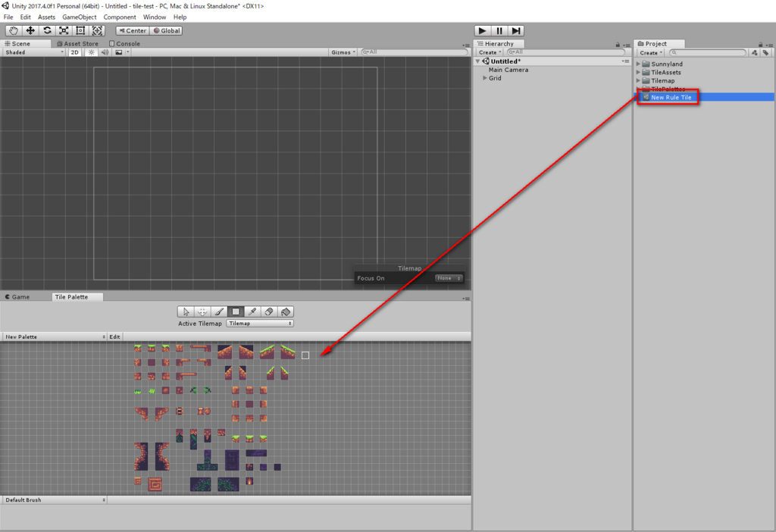Screen dimensions: 776x532
Task: Click the Project Create button
Action: pos(651,52)
